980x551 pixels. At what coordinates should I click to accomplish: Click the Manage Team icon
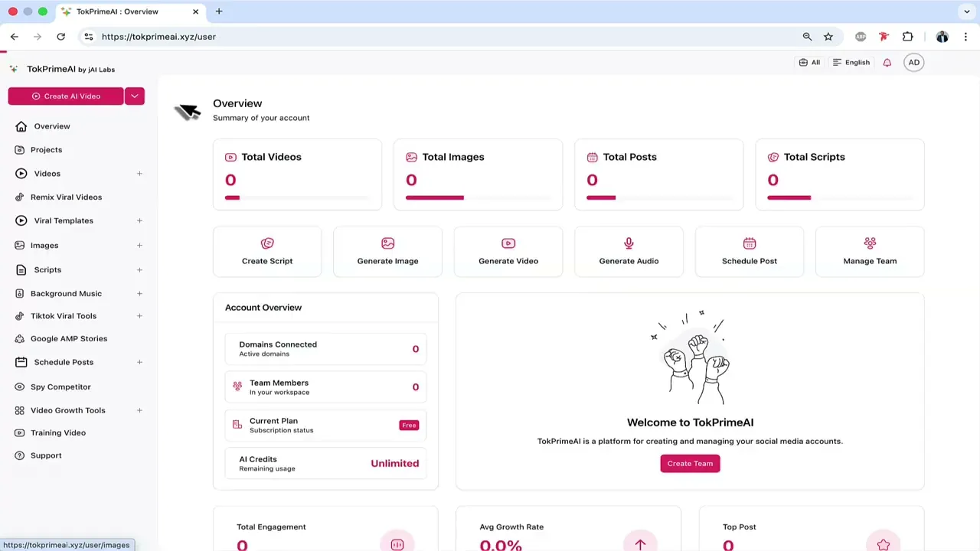[870, 243]
